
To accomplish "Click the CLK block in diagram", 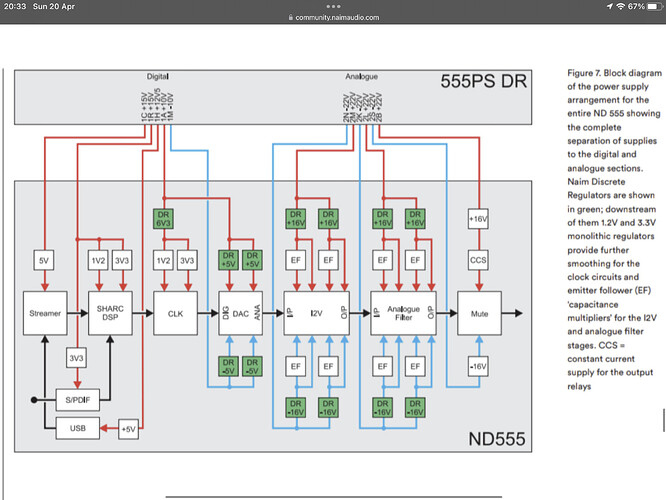I will click(x=176, y=313).
